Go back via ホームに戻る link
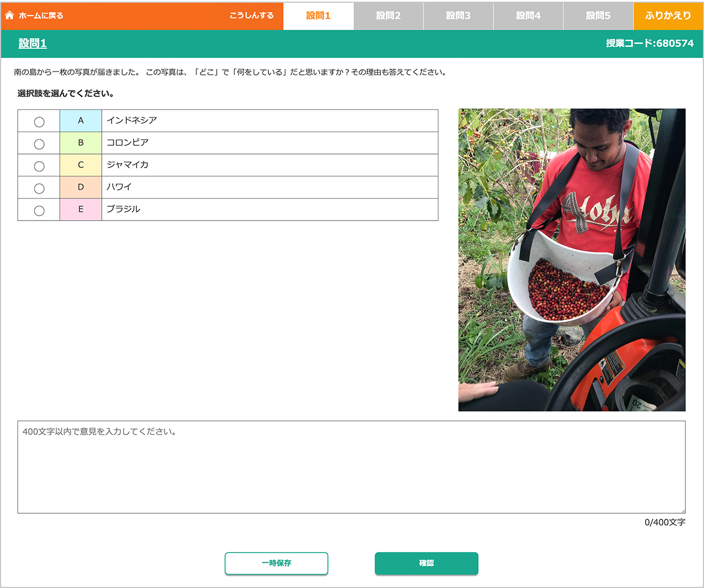 coord(41,16)
